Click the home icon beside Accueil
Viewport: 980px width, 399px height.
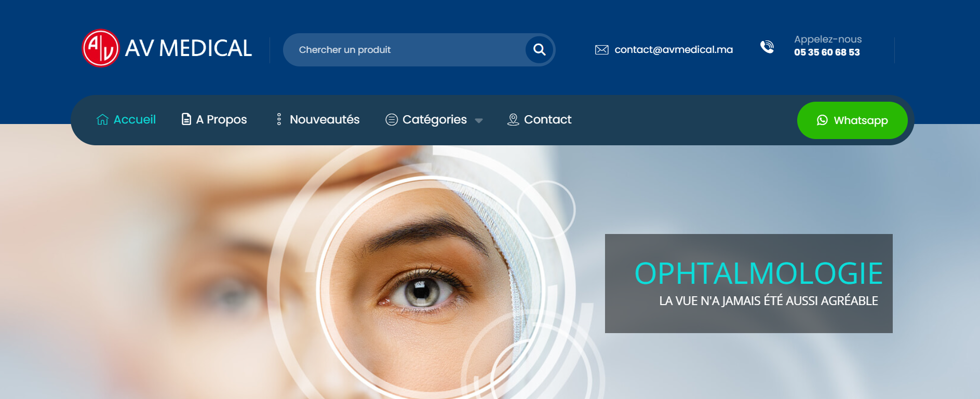pyautogui.click(x=102, y=120)
